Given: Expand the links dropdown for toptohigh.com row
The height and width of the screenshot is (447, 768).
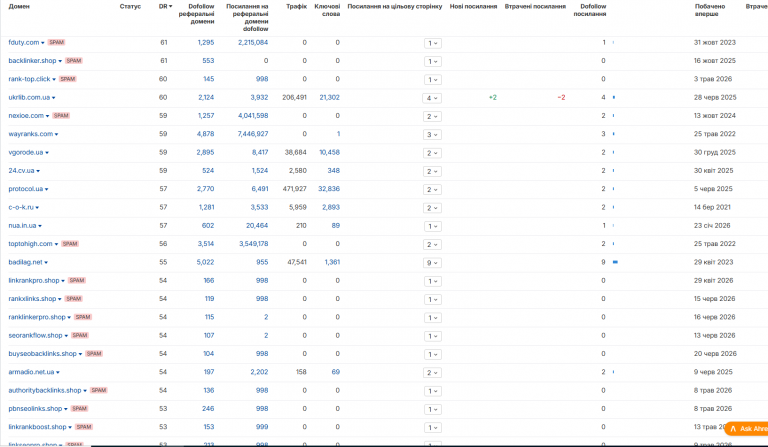Looking at the screenshot, I should click(432, 244).
